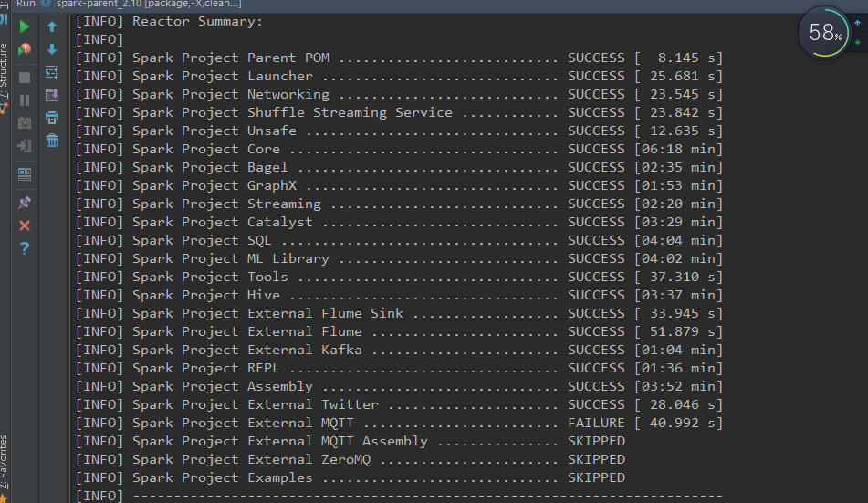This screenshot has width=868, height=503.
Task: Close the run tab with red X
Action: [25, 225]
